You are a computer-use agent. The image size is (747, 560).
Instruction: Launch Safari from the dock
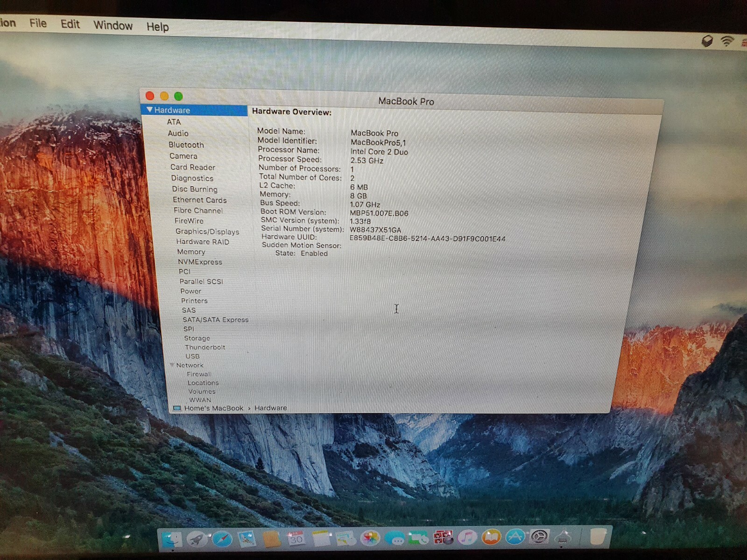[x=222, y=539]
